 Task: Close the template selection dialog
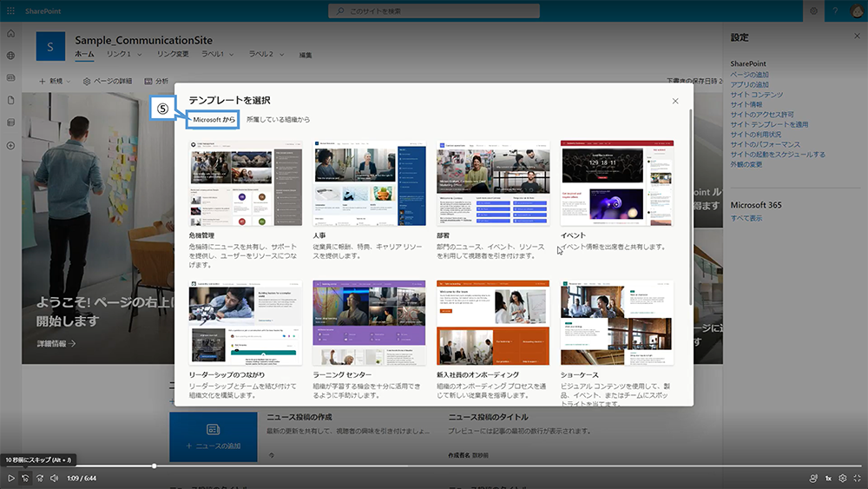click(x=674, y=101)
